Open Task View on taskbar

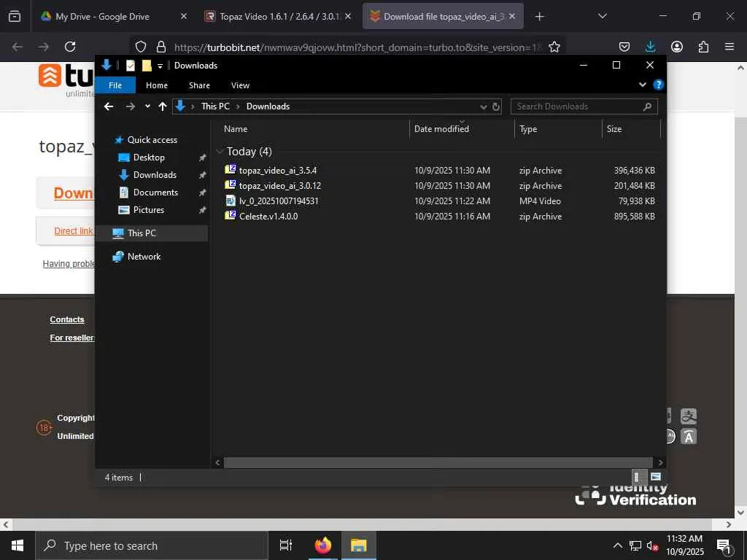[285, 545]
